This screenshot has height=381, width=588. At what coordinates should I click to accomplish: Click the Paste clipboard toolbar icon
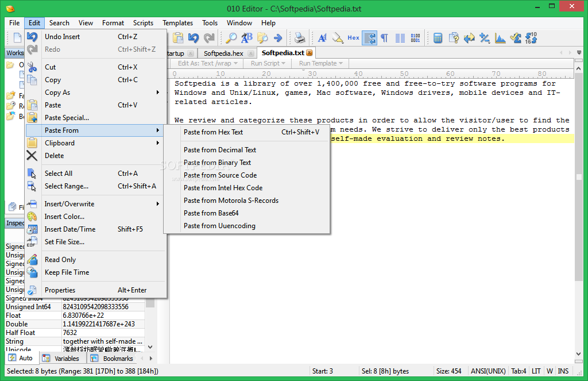pos(178,38)
